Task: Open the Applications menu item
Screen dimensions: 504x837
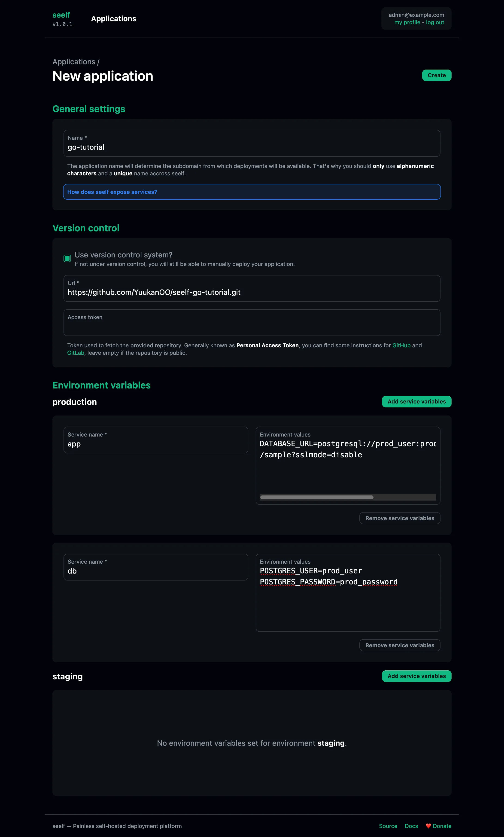Action: pyautogui.click(x=113, y=19)
